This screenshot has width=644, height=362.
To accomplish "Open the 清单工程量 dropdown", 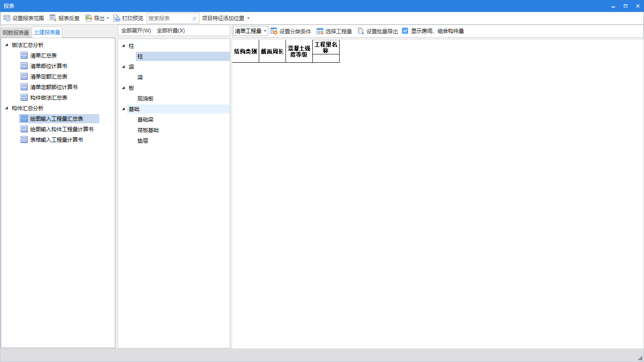I will pos(250,31).
